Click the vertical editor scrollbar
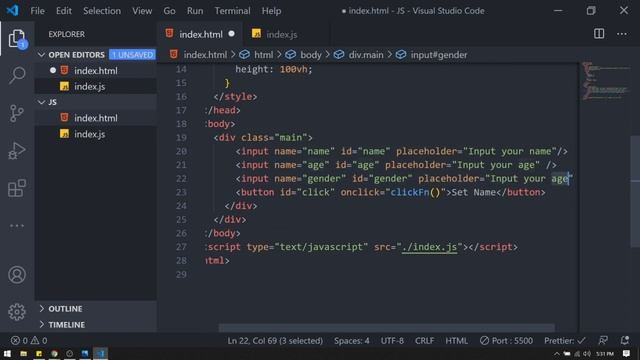Image resolution: width=640 pixels, height=360 pixels. pos(635,191)
